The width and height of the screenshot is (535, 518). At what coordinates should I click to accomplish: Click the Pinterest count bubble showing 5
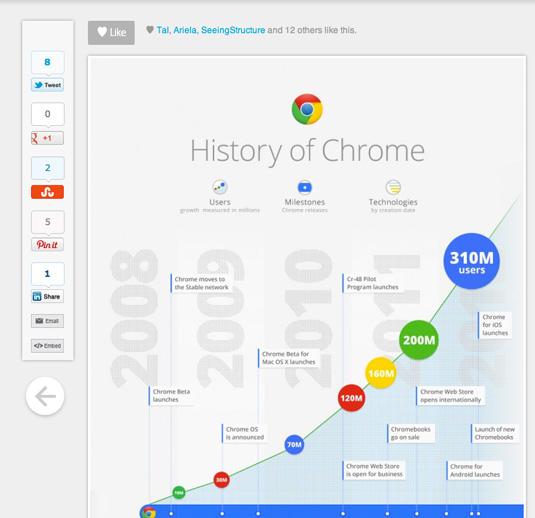(47, 222)
